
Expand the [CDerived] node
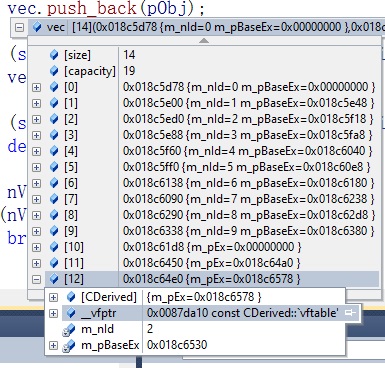(53, 297)
